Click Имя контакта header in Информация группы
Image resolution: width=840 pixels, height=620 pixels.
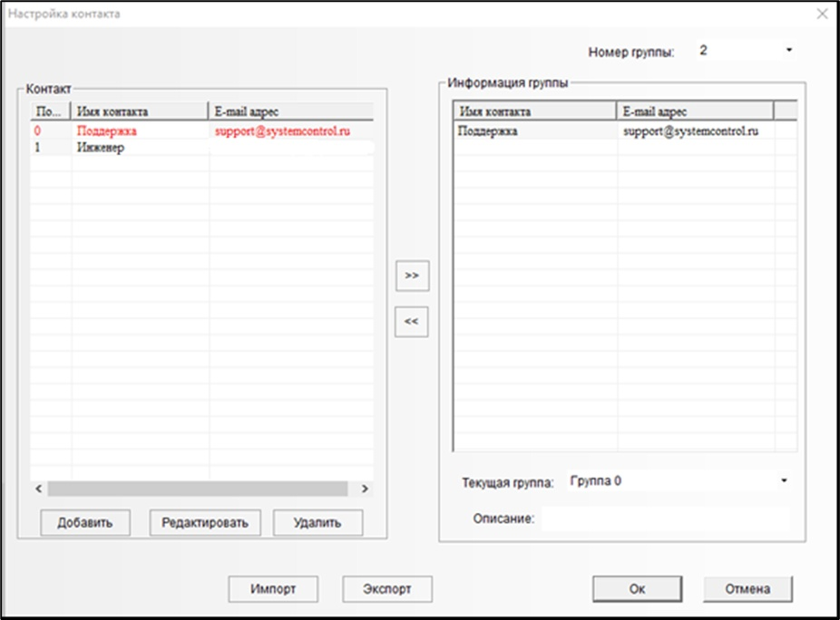coord(535,111)
